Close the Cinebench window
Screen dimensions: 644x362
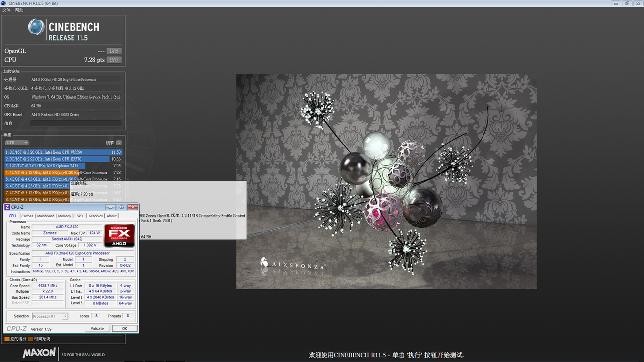point(637,3)
